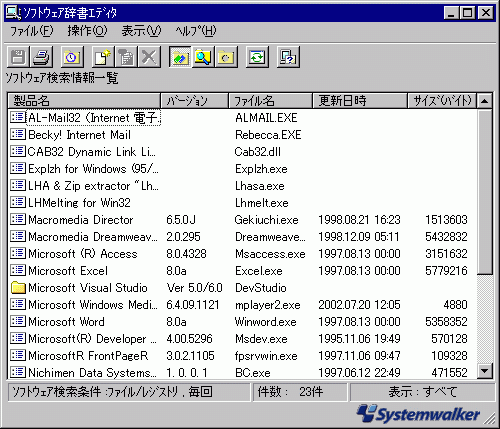
Task: Click the Rebecca.EXE file name cell
Action: (x=268, y=135)
